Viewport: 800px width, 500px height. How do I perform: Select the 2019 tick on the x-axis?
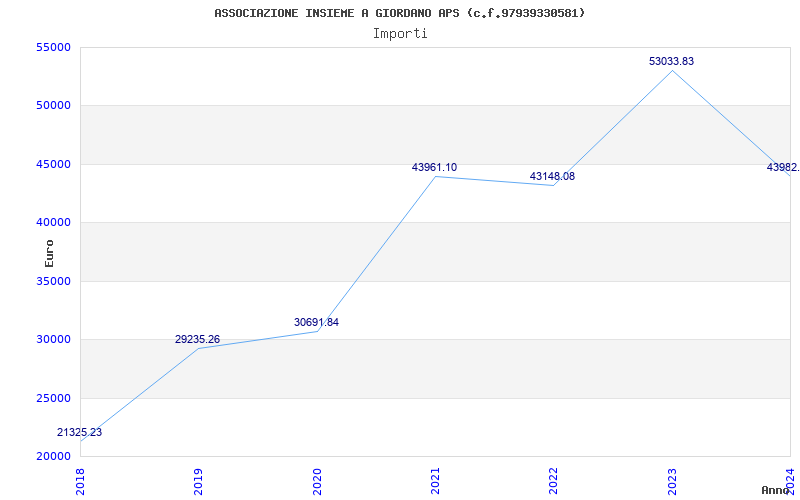pos(199,478)
